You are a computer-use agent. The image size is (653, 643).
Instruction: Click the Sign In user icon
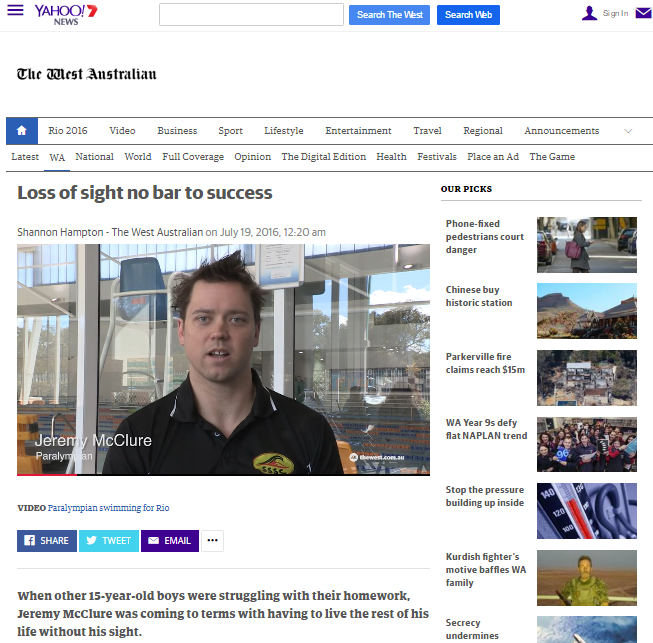[589, 13]
